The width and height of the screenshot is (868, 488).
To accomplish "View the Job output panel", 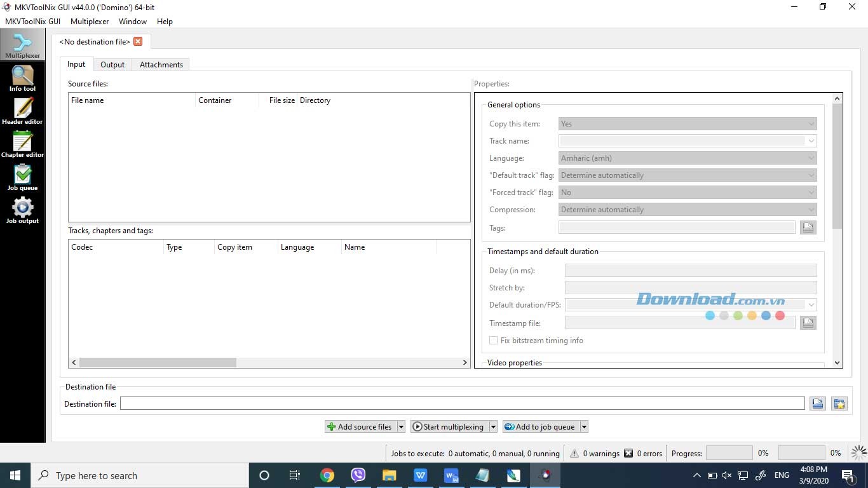I will (22, 210).
